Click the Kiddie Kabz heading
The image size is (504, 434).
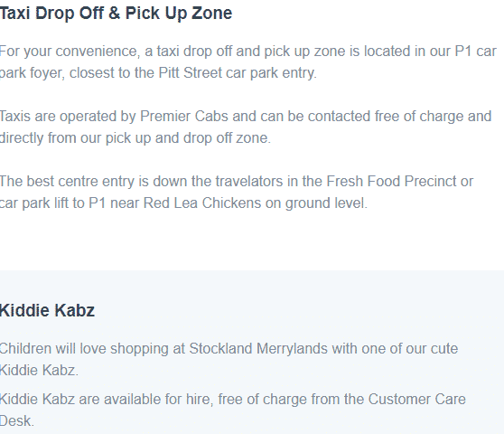pos(47,310)
